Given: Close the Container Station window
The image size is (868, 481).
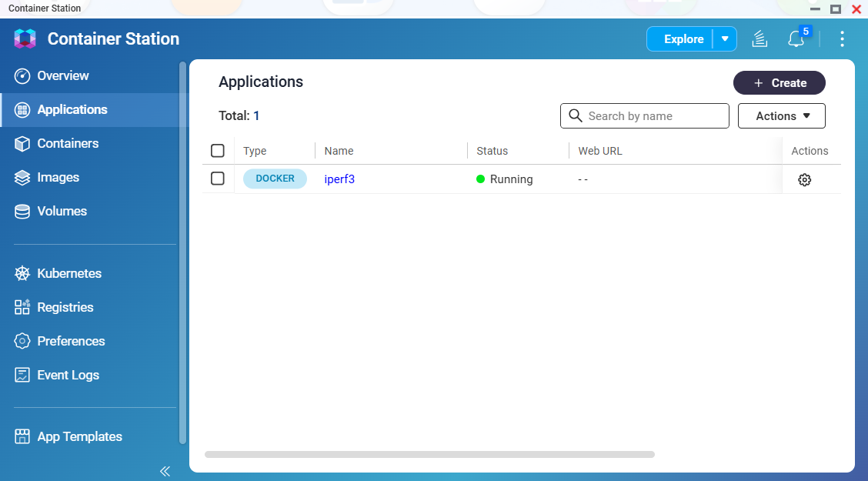Looking at the screenshot, I should [856, 9].
